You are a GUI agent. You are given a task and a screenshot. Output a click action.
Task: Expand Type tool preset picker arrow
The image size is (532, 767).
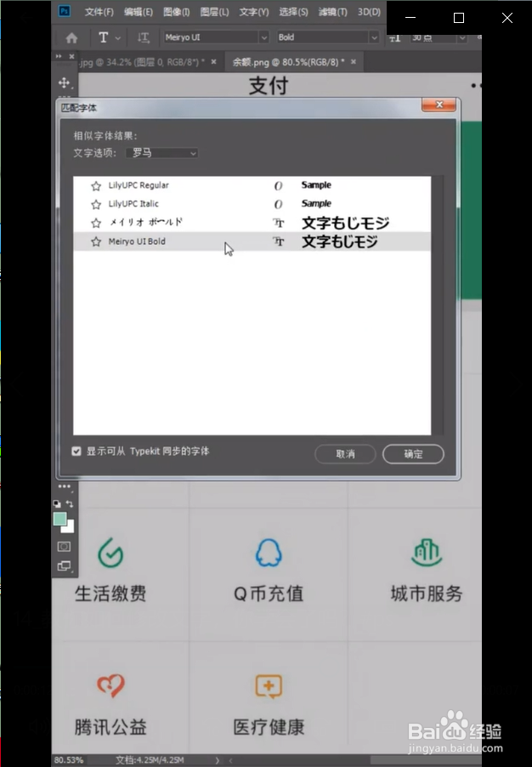tap(118, 37)
